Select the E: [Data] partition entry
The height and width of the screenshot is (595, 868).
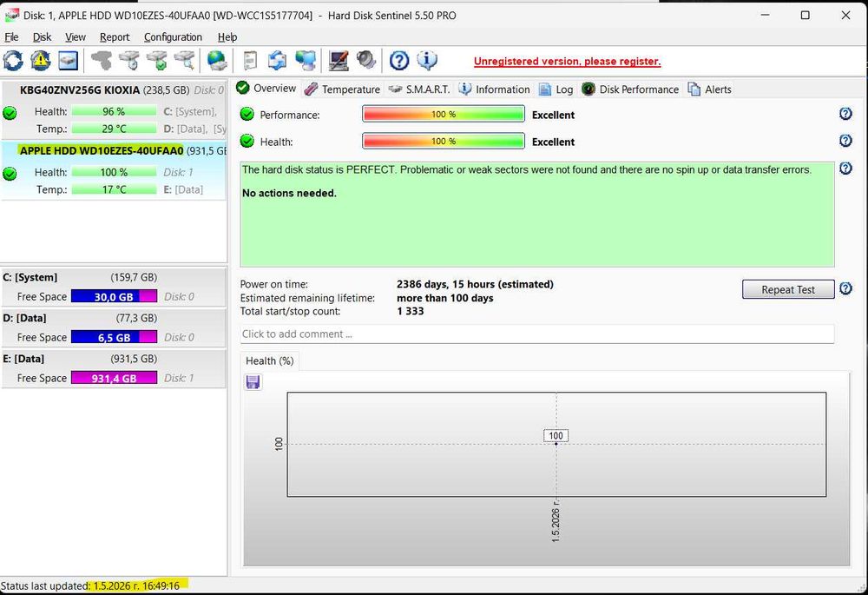point(114,368)
